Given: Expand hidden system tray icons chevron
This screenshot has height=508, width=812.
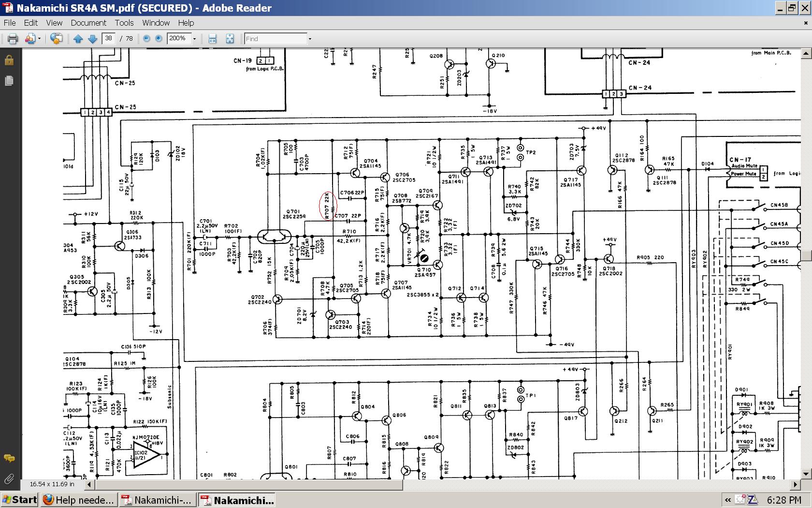Looking at the screenshot, I should coord(727,500).
